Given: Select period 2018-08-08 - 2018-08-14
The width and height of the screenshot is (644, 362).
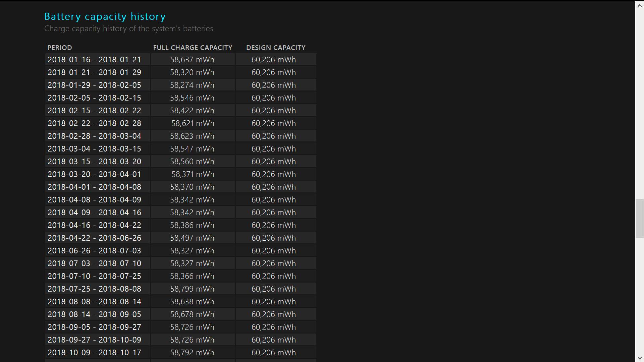Looking at the screenshot, I should click(94, 302).
